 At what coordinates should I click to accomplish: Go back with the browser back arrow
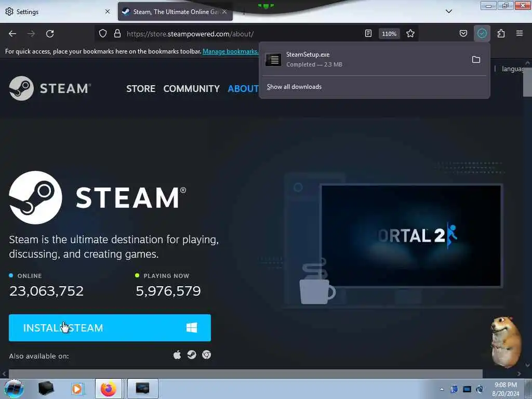pos(12,34)
